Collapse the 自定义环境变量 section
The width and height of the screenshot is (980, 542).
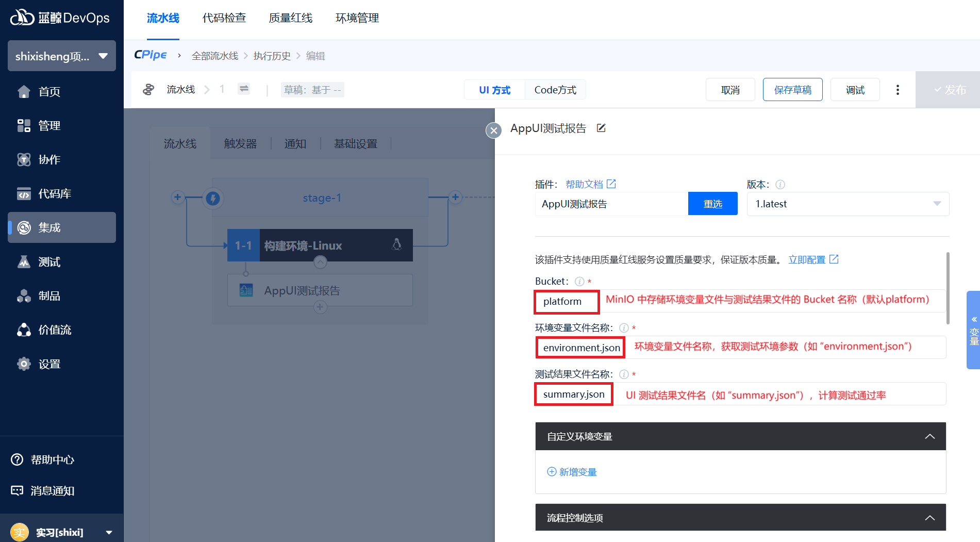coord(929,436)
